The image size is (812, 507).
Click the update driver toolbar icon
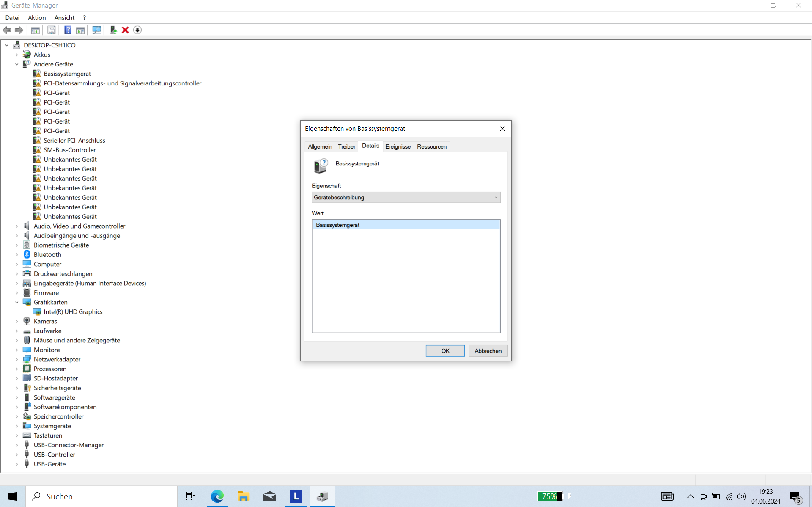[113, 30]
